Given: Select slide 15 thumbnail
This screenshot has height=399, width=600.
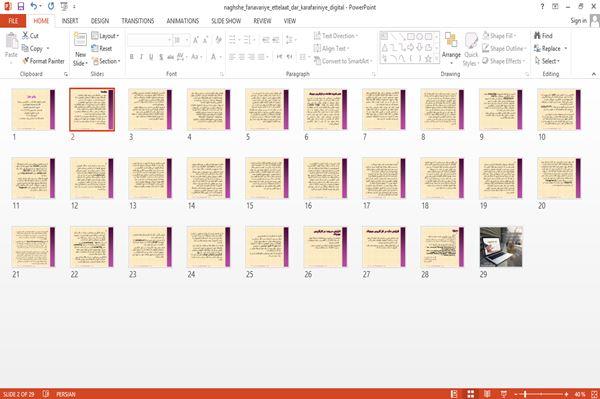Looking at the screenshot, I should coord(267,178).
